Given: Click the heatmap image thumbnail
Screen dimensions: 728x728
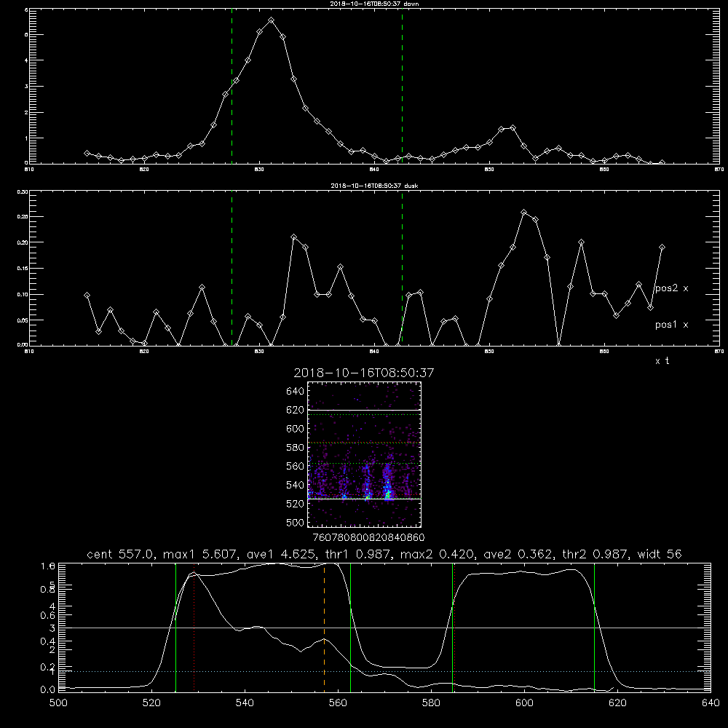Looking at the screenshot, I should [364, 454].
